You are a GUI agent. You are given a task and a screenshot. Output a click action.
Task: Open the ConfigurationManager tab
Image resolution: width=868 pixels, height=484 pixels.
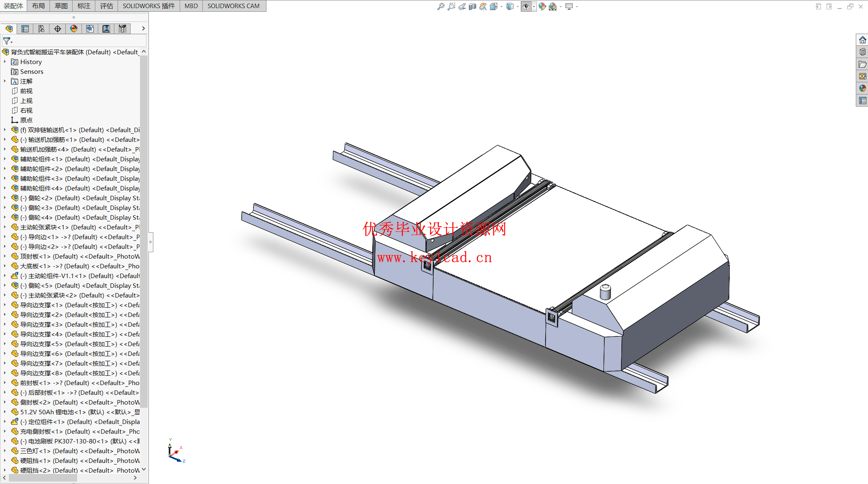click(x=41, y=28)
